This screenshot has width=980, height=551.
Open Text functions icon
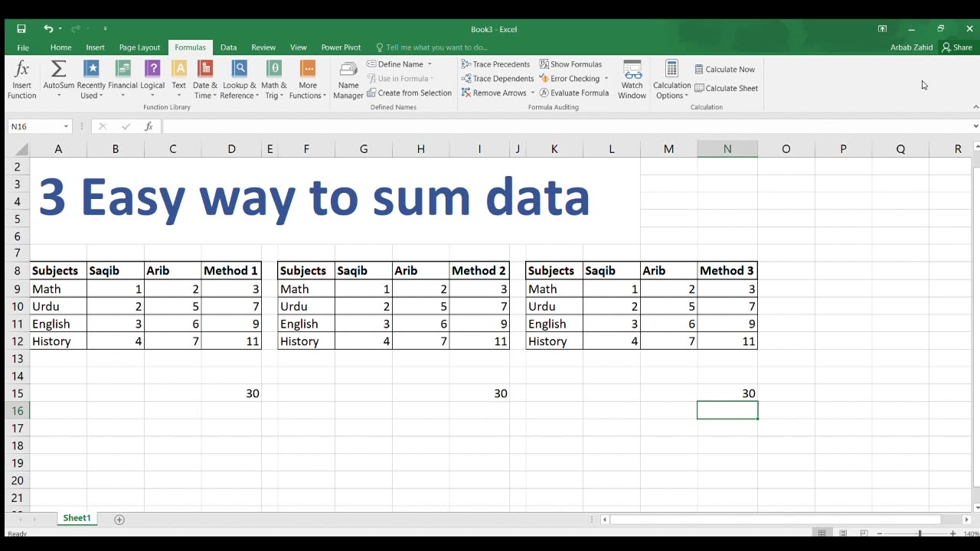178,69
